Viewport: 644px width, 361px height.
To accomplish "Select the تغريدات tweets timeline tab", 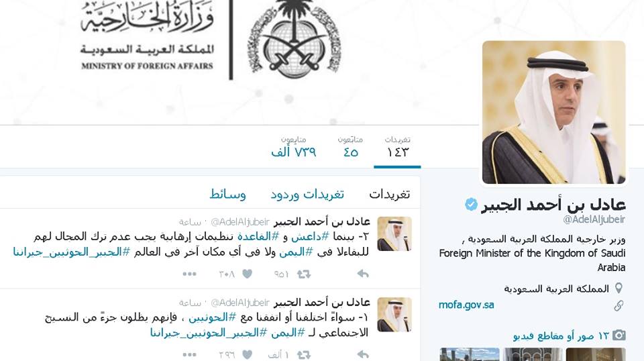I will tap(389, 195).
